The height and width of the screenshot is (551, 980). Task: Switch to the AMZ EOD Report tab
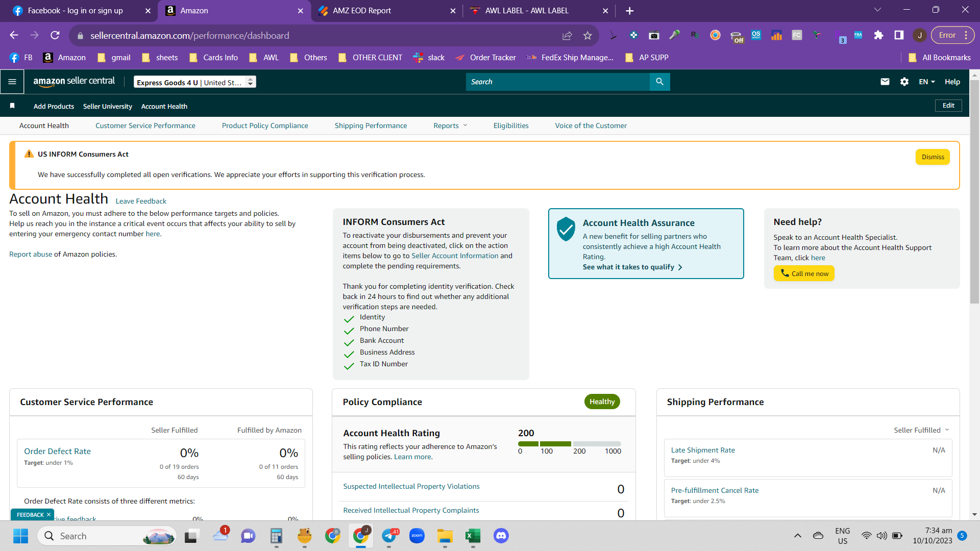tap(386, 11)
